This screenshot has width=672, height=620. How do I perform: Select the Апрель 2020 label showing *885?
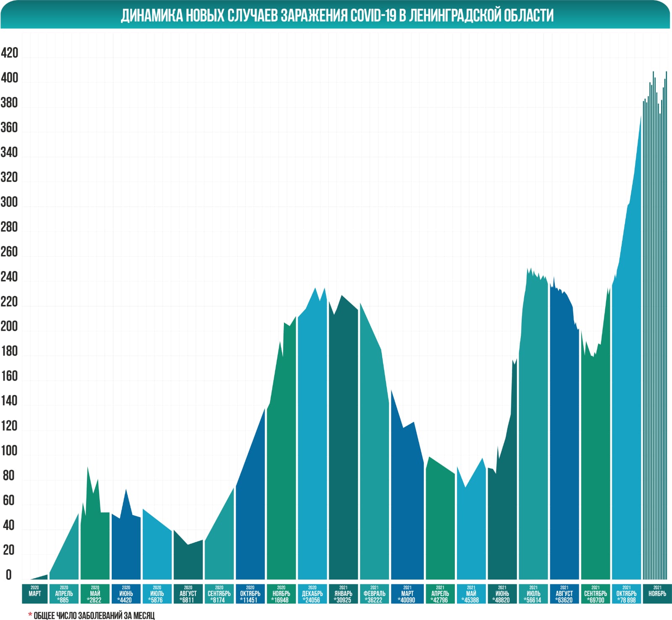tap(64, 594)
